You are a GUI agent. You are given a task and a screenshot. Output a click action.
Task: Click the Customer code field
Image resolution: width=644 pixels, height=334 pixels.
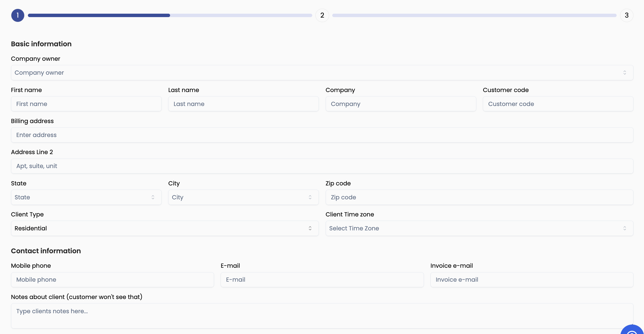(558, 104)
